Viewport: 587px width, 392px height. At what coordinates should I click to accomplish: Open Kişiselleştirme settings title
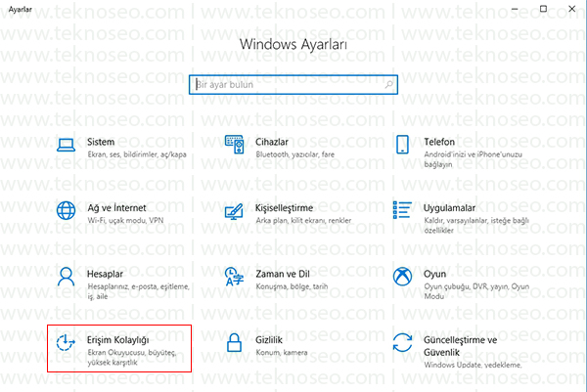[284, 208]
